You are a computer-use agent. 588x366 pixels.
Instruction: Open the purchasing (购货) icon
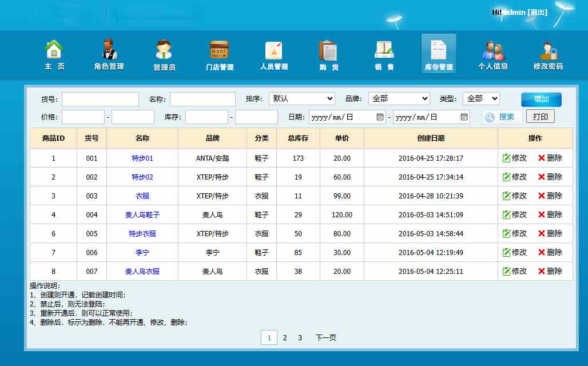coord(329,50)
